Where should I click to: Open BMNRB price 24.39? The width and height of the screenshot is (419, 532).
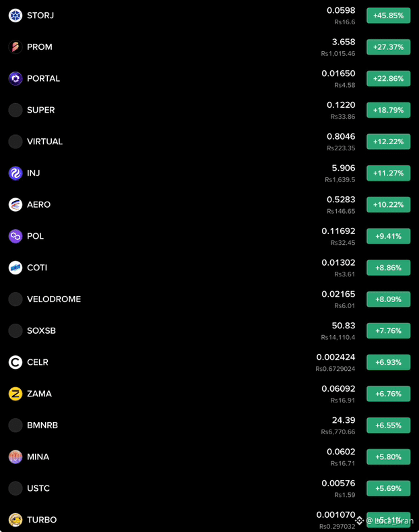(x=344, y=420)
